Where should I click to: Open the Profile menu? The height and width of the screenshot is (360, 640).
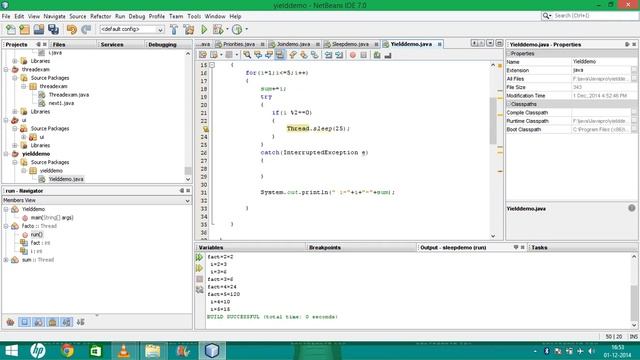point(156,16)
